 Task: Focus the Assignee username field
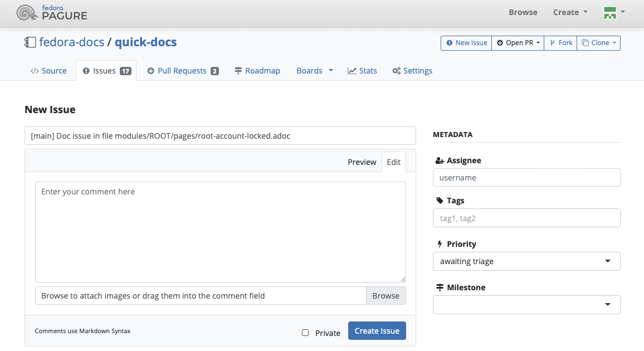pos(526,178)
